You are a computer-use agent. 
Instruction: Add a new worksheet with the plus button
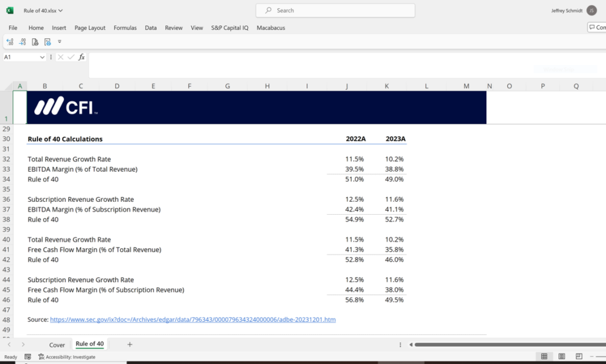tap(129, 344)
